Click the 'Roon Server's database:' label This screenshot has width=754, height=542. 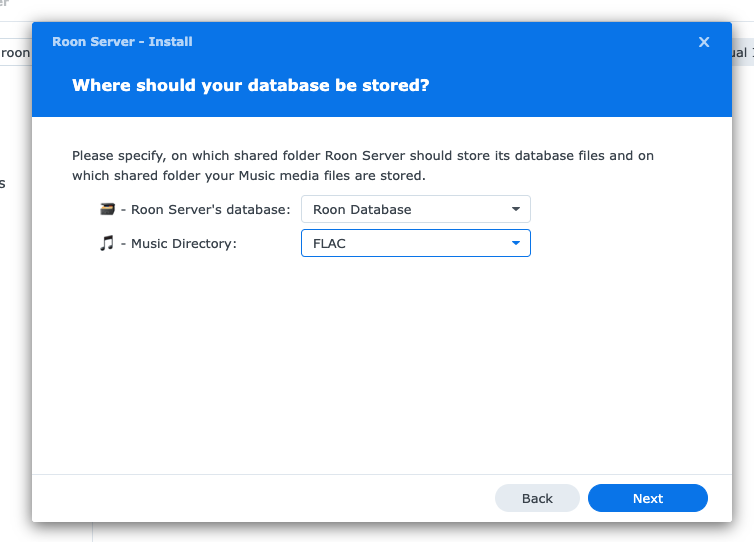coord(211,210)
